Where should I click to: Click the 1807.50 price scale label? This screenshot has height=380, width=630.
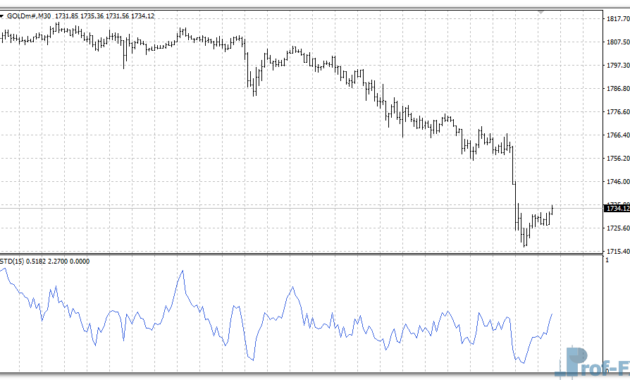[618, 42]
